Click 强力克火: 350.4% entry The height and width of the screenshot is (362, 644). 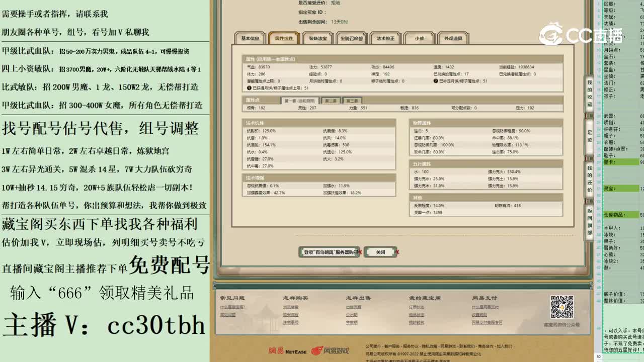click(x=504, y=172)
